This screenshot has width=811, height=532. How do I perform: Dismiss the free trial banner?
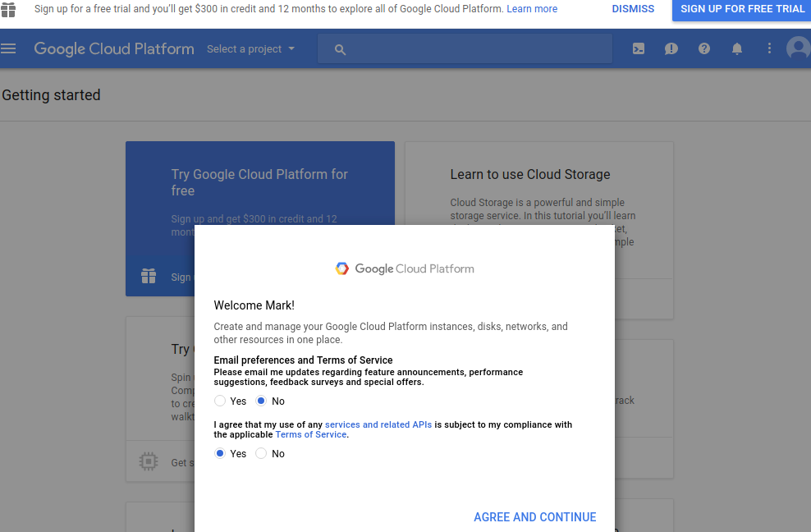point(633,9)
